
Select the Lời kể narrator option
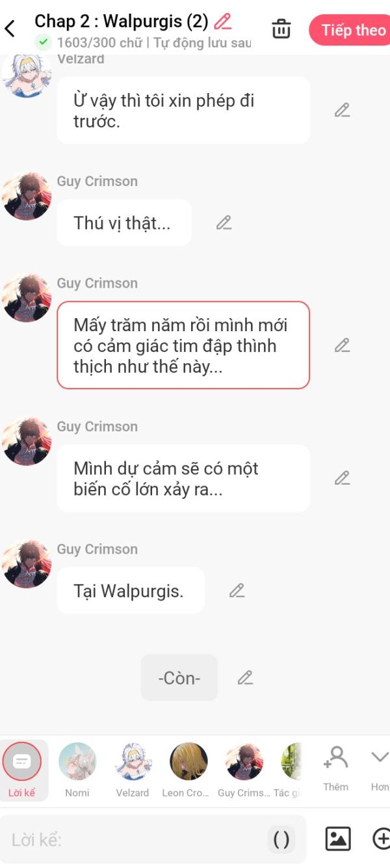(x=22, y=770)
